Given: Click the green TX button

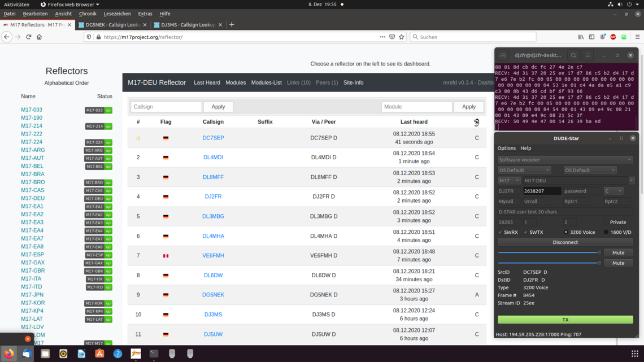Looking at the screenshot, I should pyautogui.click(x=565, y=319).
